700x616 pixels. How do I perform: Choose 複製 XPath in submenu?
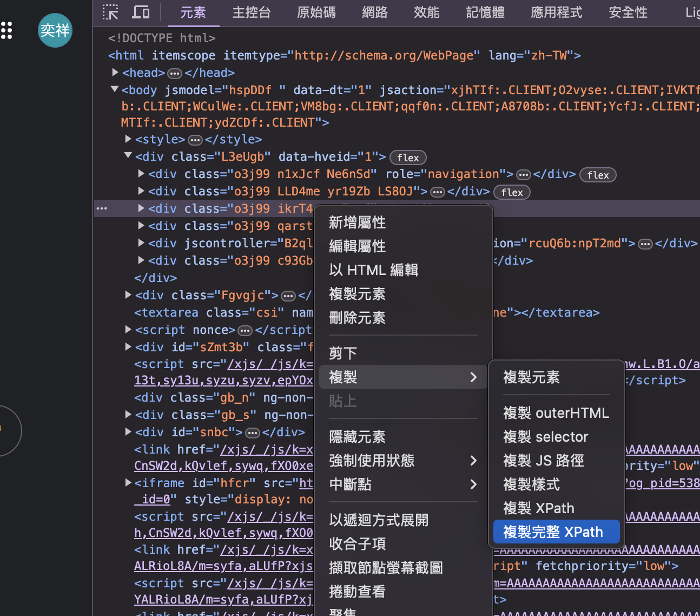pyautogui.click(x=557, y=508)
